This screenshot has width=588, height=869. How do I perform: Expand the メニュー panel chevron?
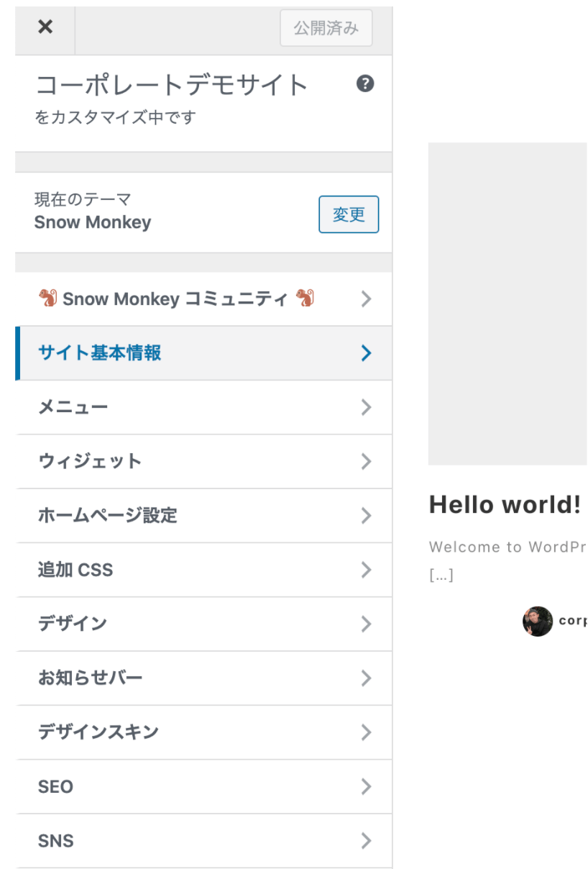(366, 408)
